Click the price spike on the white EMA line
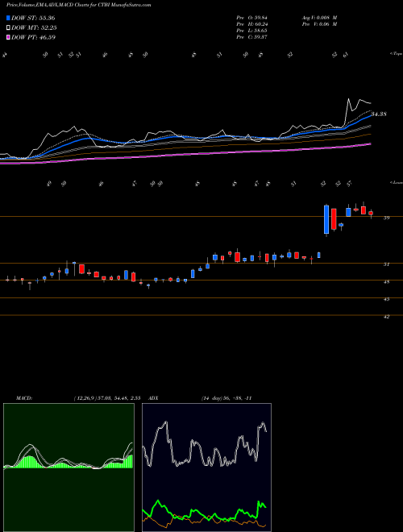This screenshot has width=403, height=532. (348, 99)
